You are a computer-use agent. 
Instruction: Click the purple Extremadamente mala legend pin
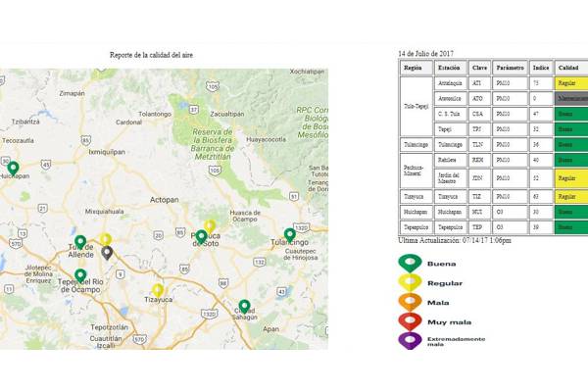click(410, 341)
